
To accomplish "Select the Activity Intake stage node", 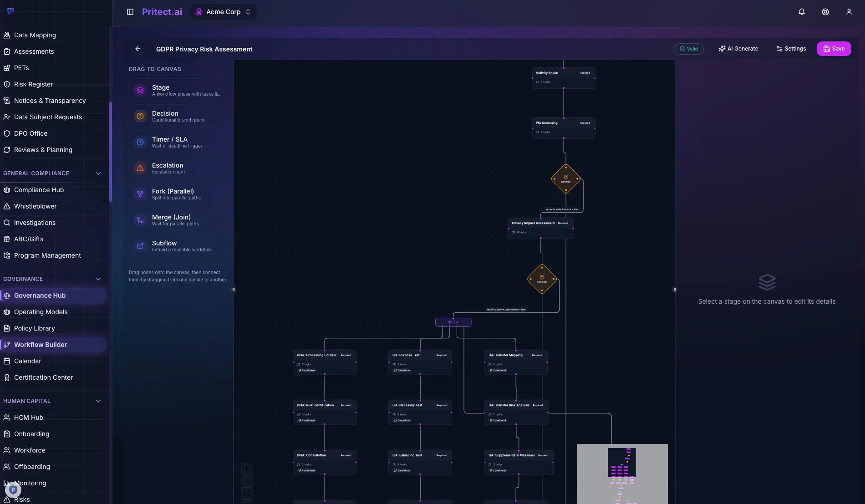I will [x=564, y=78].
